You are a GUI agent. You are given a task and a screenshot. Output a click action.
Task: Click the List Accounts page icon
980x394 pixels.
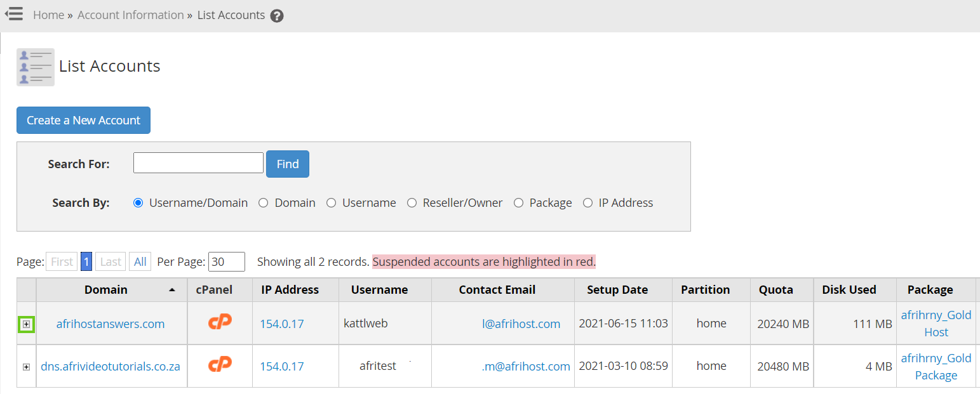[36, 67]
